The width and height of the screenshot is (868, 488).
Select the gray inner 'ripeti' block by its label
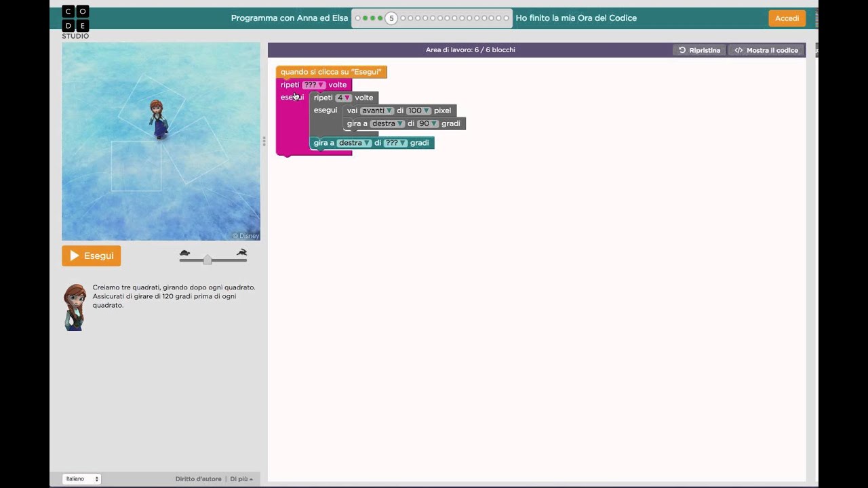323,98
